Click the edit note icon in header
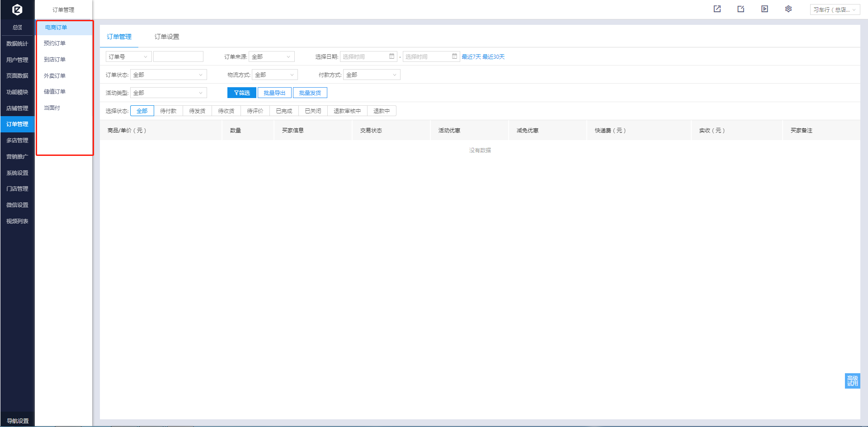868x427 pixels. point(741,9)
